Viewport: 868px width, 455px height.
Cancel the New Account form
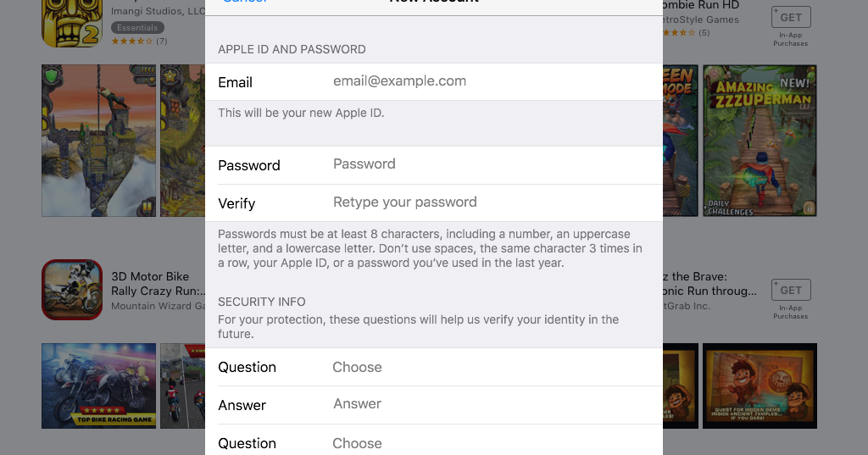[244, 3]
